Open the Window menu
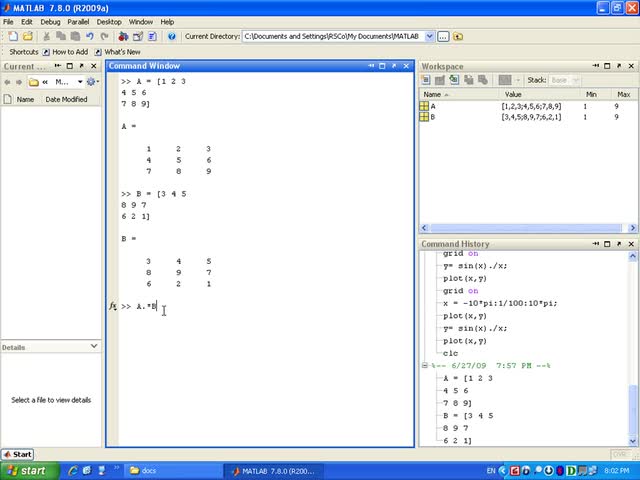This screenshot has height=480, width=640. [x=141, y=22]
